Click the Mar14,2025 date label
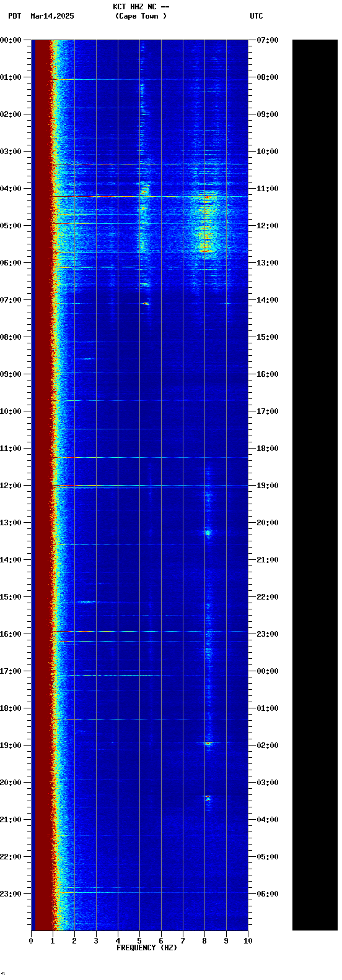The width and height of the screenshot is (342, 980). tap(52, 16)
